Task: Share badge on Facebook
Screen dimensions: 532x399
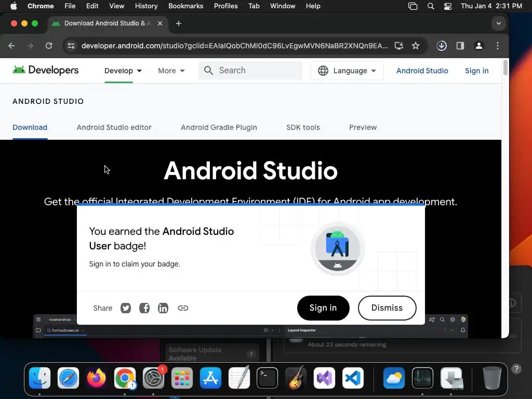Action: pyautogui.click(x=144, y=308)
